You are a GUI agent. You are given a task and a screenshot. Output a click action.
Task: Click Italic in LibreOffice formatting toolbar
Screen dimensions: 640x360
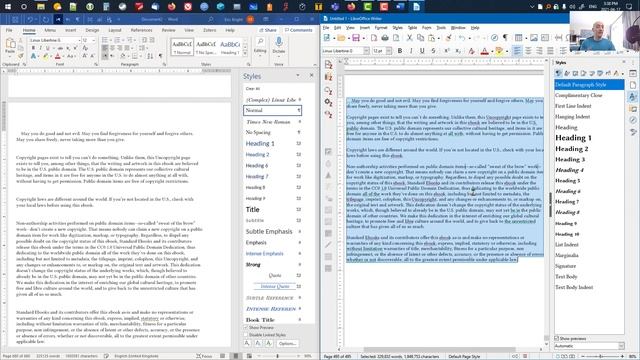click(x=411, y=51)
